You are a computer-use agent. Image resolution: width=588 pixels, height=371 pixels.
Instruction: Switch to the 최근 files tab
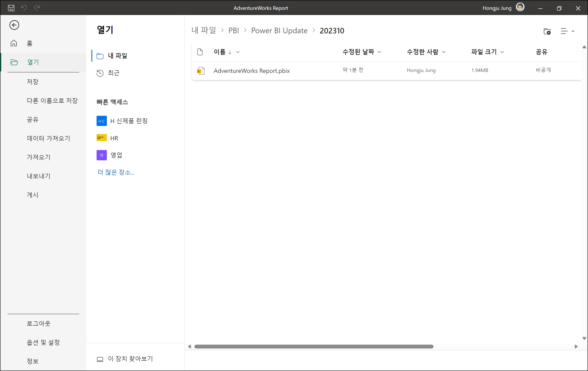[x=113, y=73]
